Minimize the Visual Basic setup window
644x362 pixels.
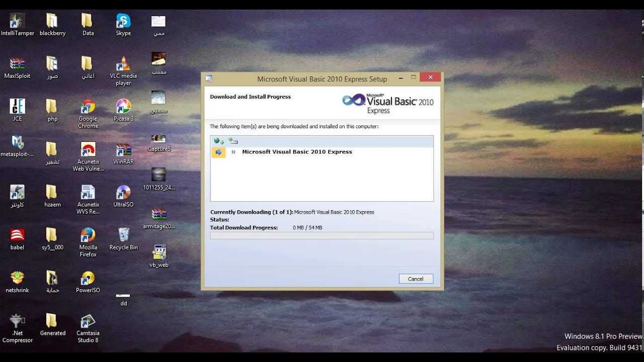pos(401,78)
